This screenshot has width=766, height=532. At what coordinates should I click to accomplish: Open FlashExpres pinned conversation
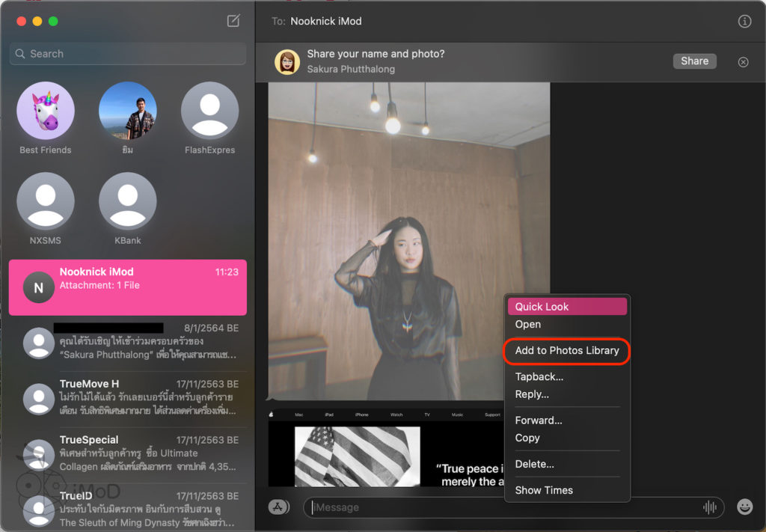click(x=209, y=111)
